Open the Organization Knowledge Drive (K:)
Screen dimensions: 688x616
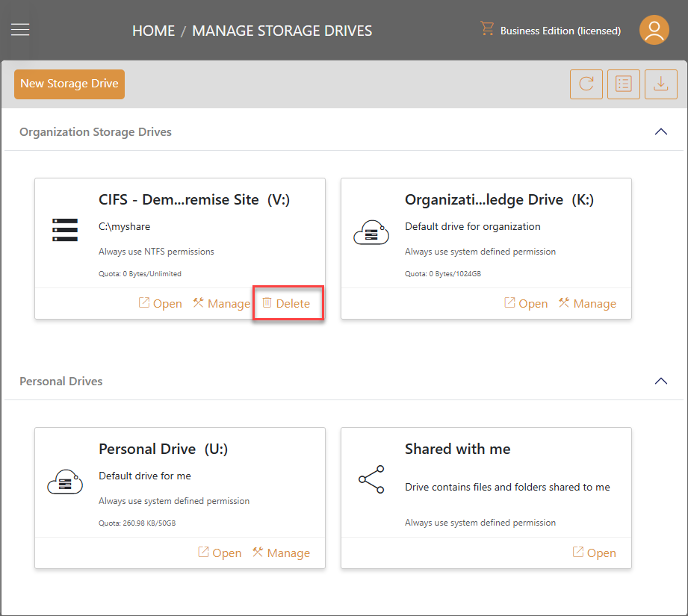click(x=526, y=303)
